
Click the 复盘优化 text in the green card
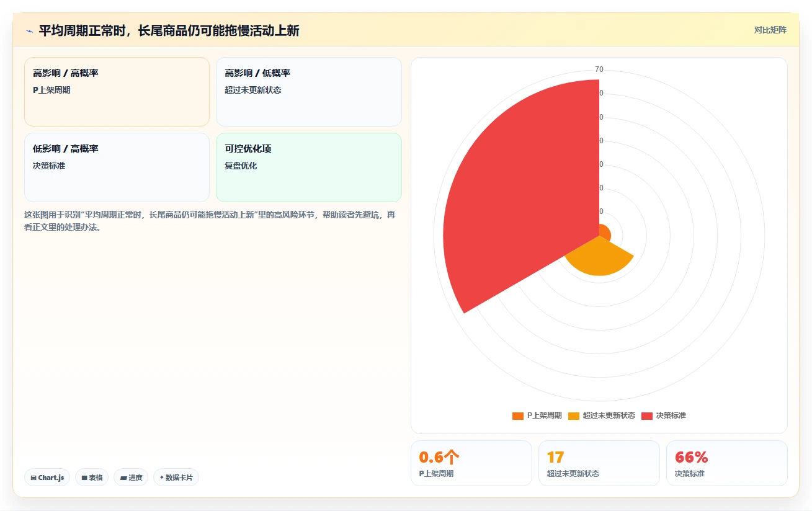click(241, 166)
